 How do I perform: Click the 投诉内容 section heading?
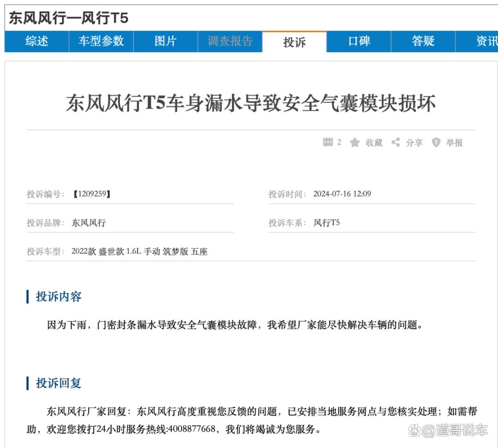click(59, 297)
